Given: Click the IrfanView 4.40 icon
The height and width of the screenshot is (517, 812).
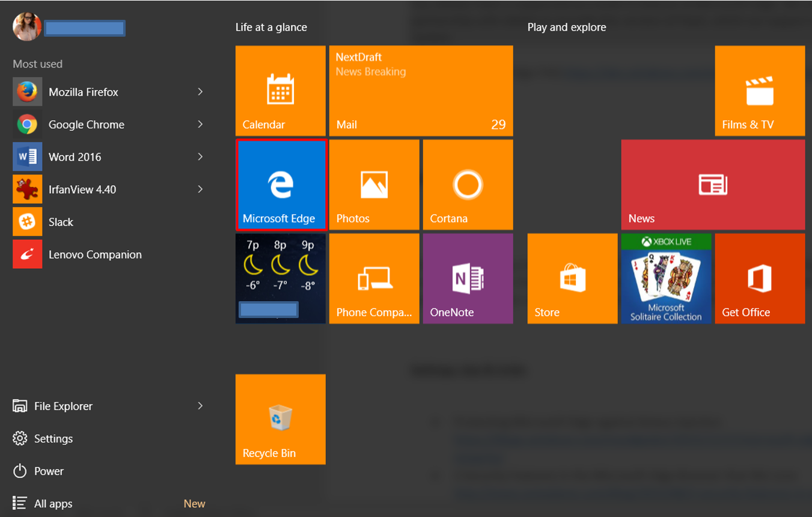Looking at the screenshot, I should (28, 189).
